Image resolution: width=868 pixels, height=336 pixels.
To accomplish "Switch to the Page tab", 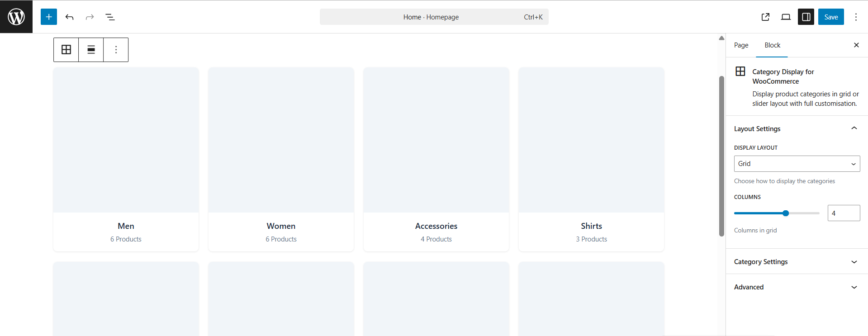I will click(x=741, y=45).
